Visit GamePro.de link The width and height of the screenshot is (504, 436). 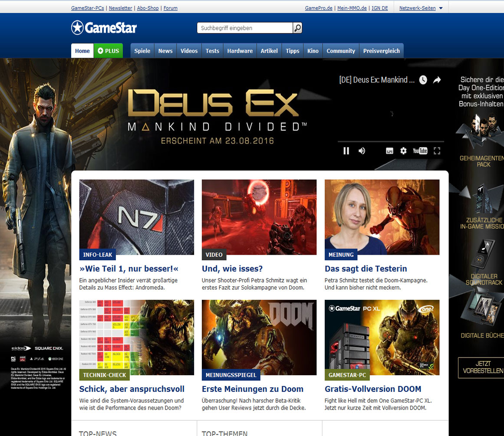[319, 8]
